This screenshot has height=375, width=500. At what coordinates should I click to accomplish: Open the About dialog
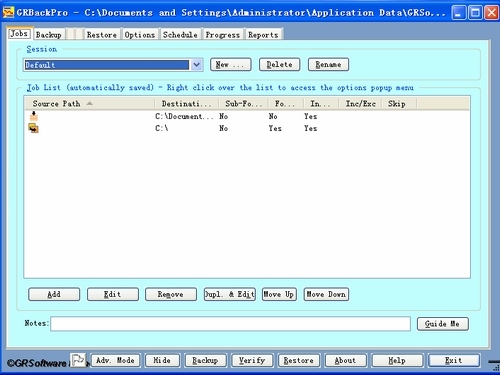coord(345,360)
